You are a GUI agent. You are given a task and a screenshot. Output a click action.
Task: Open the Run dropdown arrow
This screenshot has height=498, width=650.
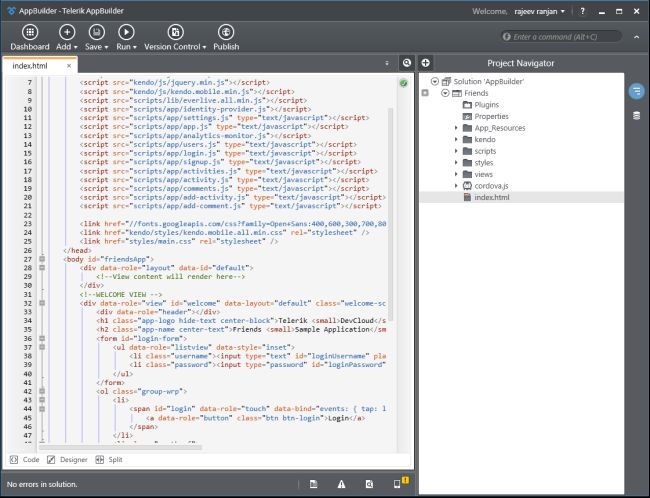point(135,47)
